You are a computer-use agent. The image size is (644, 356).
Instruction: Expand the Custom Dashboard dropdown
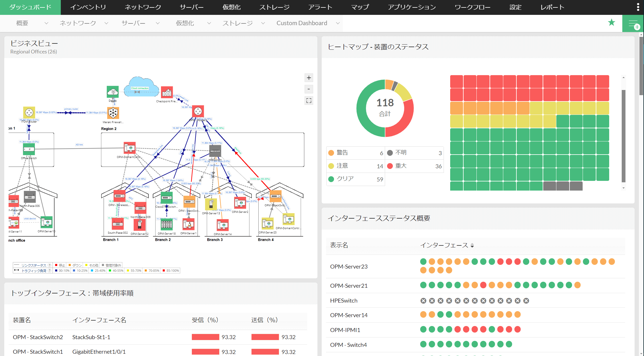pyautogui.click(x=338, y=23)
